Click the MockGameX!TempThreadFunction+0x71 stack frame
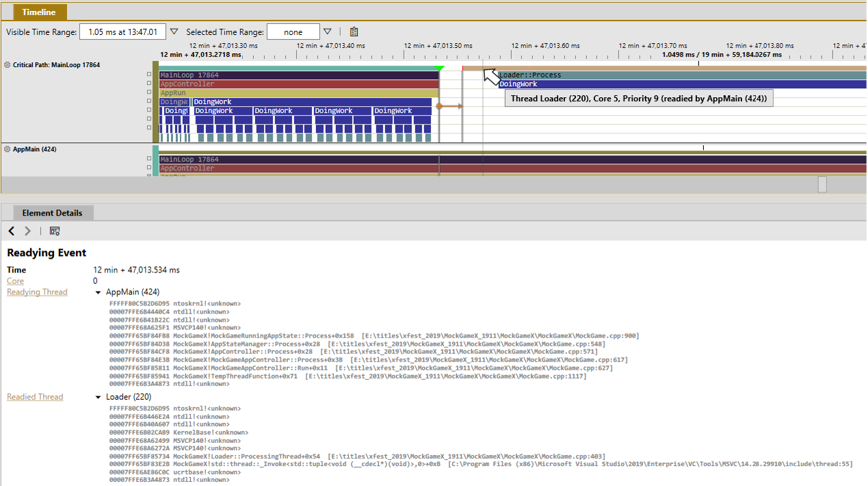868x486 pixels. click(x=347, y=376)
